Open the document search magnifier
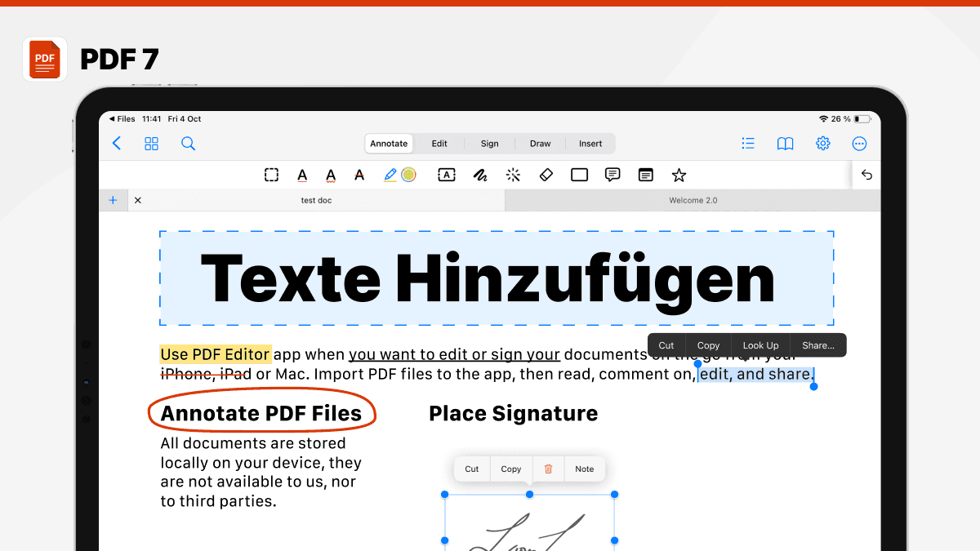The height and width of the screenshot is (551, 980). 188,144
